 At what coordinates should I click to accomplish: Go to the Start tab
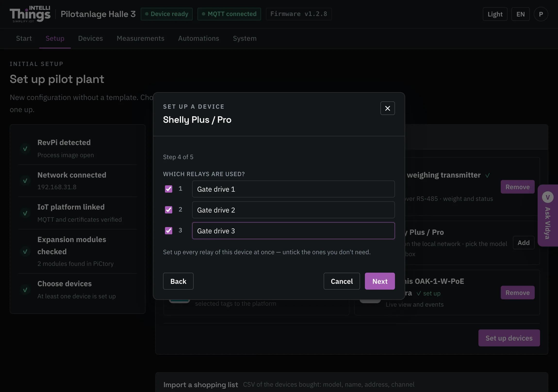tap(24, 38)
